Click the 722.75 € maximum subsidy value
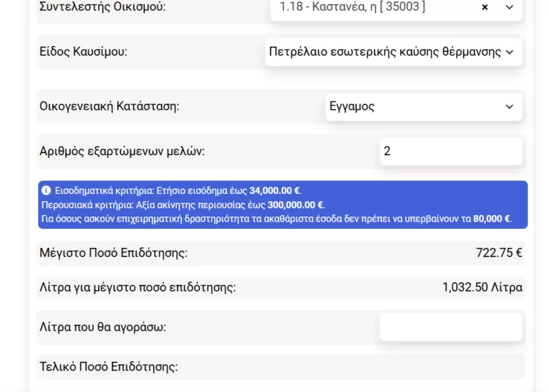Image resolution: width=549 pixels, height=392 pixels. [498, 253]
